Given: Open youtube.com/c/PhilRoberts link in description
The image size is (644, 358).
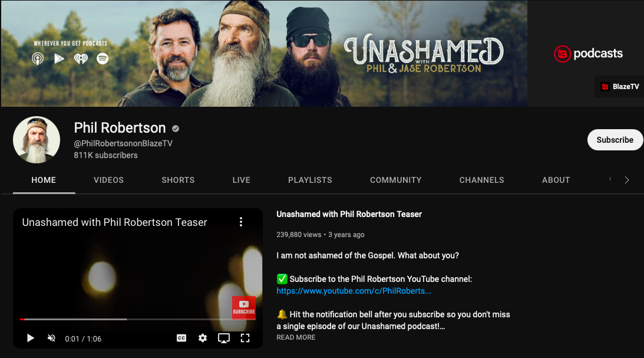Looking at the screenshot, I should (354, 291).
